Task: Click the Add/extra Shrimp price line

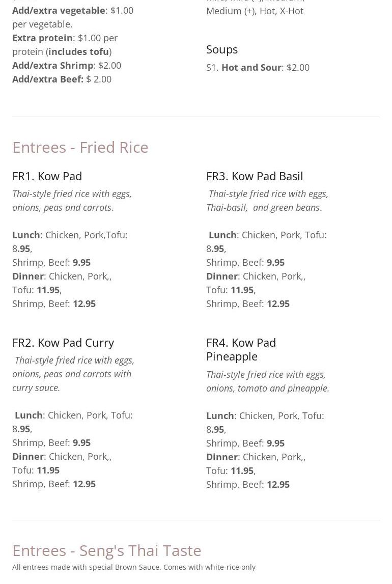Action: click(x=67, y=65)
